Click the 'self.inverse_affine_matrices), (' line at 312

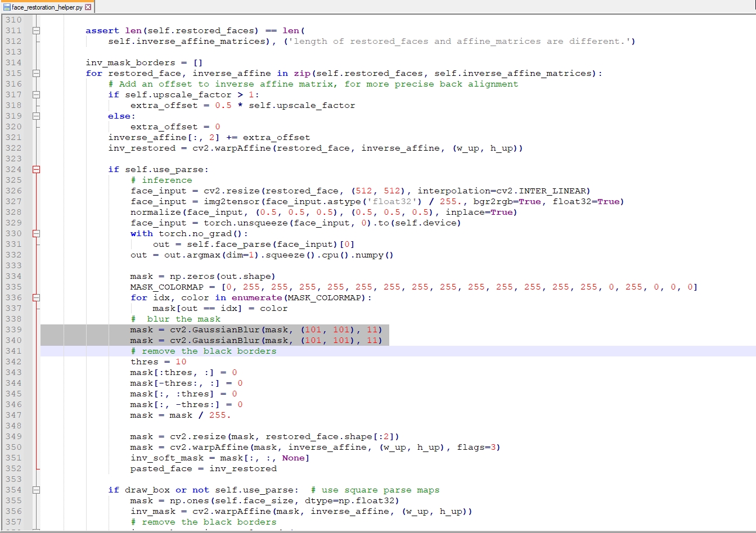372,42
